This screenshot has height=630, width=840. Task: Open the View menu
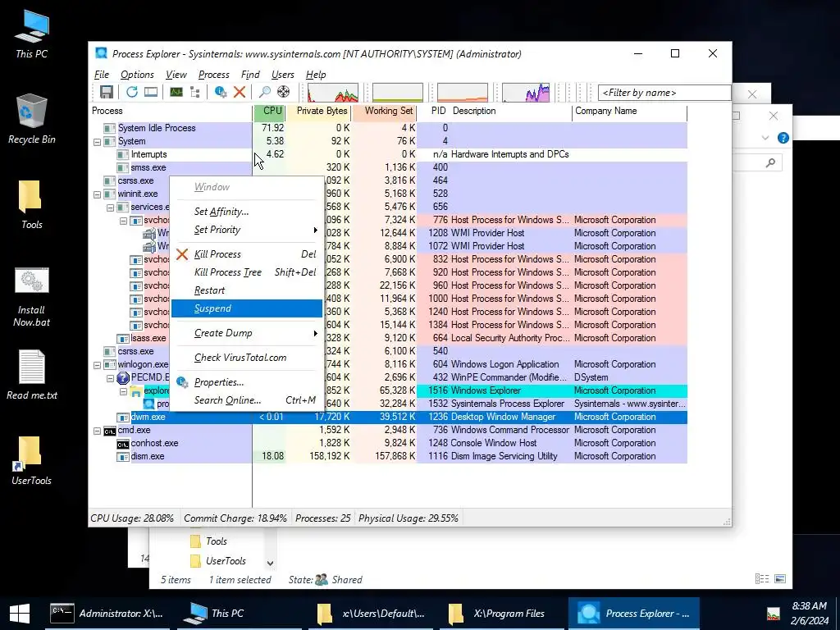pyautogui.click(x=176, y=75)
